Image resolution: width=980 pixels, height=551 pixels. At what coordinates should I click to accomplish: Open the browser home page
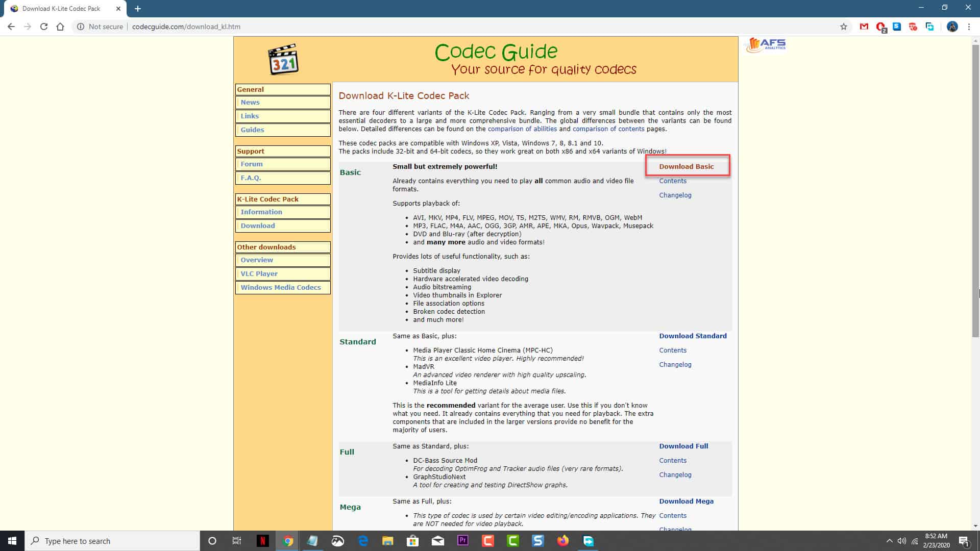(60, 27)
